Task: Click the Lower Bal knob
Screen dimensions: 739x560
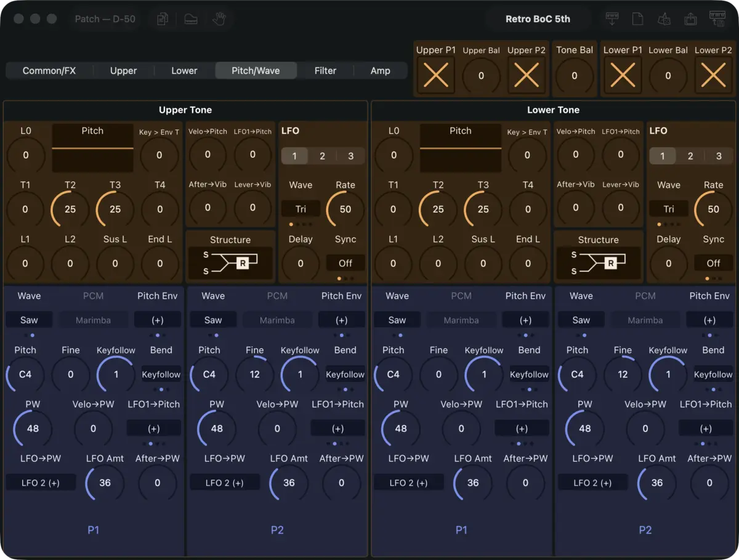Action: point(668,76)
